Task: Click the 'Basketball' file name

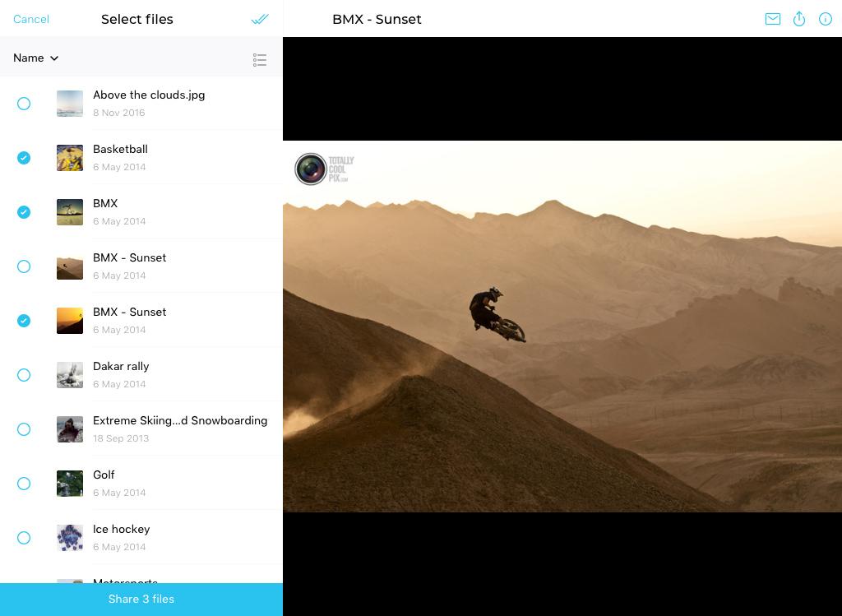Action: (120, 150)
